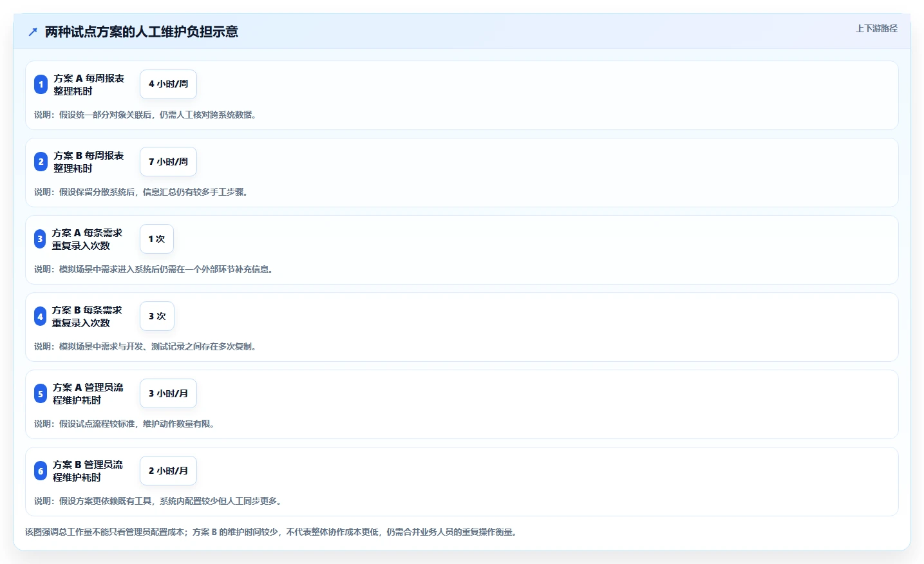Click the title 两种试点方案的人工维护负担示意
924x564 pixels.
coord(142,32)
